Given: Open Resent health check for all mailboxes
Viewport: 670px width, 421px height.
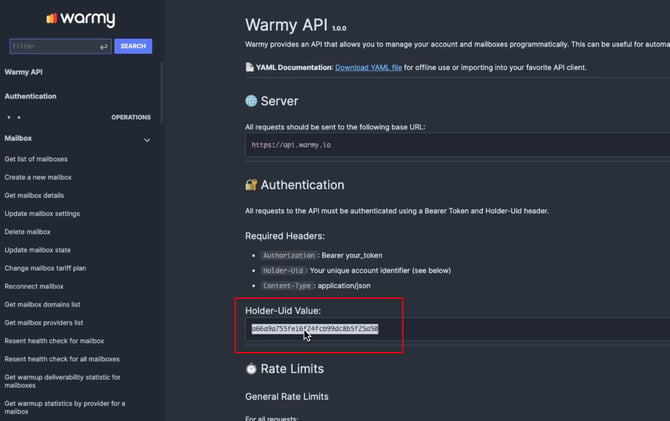Looking at the screenshot, I should coord(62,359).
